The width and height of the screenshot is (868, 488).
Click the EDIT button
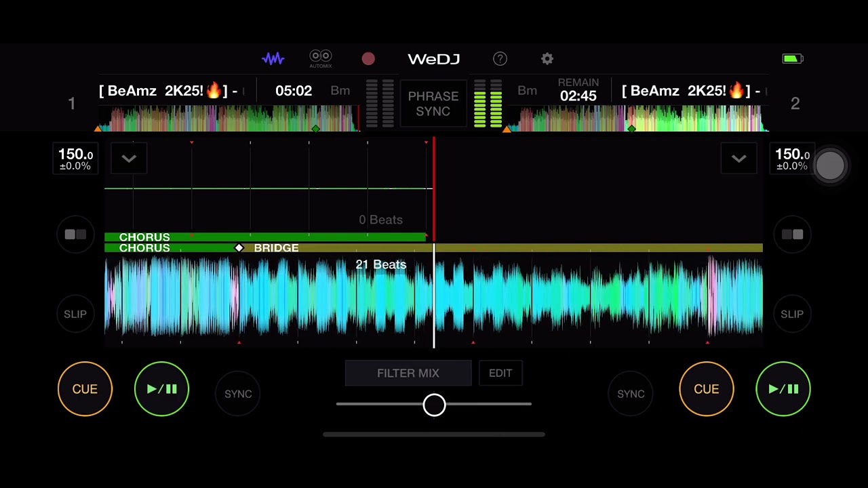[500, 373]
